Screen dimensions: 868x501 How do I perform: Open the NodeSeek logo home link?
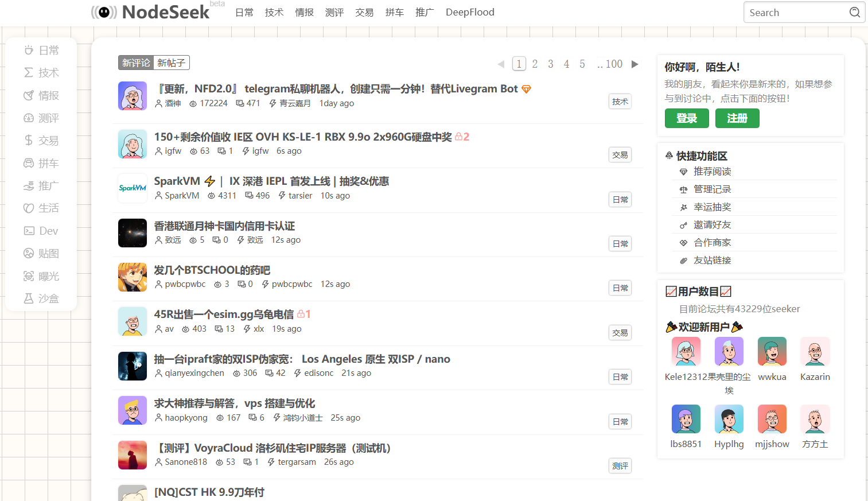(x=151, y=12)
